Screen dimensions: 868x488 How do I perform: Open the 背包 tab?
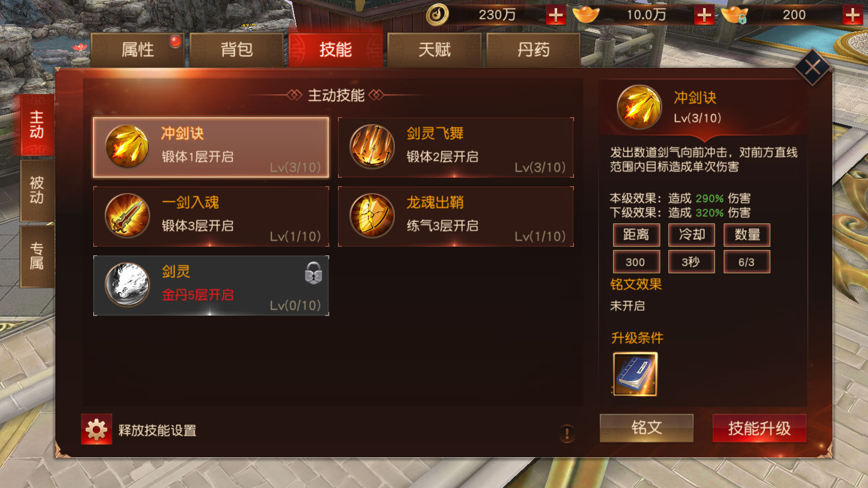(237, 50)
